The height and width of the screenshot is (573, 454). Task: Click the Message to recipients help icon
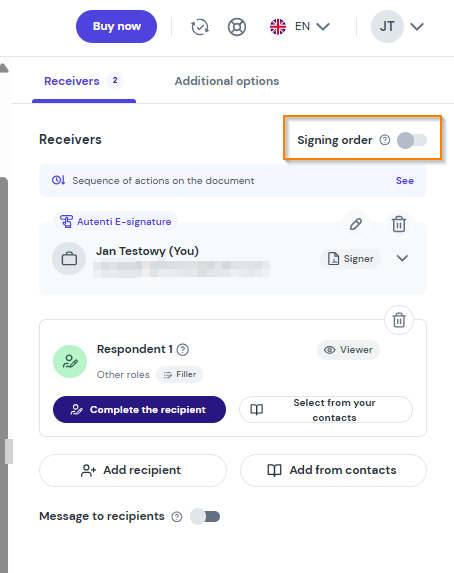click(x=177, y=517)
